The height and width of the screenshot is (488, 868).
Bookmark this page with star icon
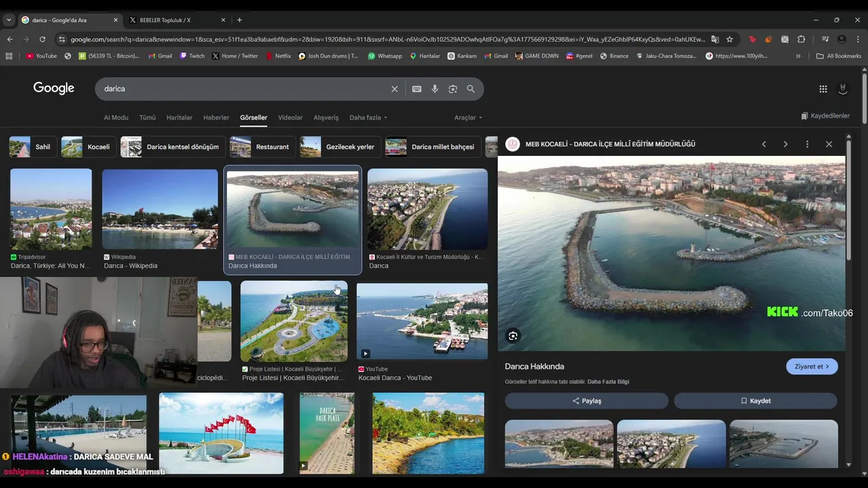[730, 39]
